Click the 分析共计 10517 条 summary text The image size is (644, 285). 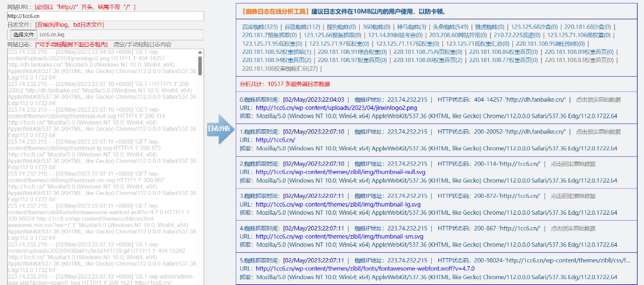click(x=285, y=84)
